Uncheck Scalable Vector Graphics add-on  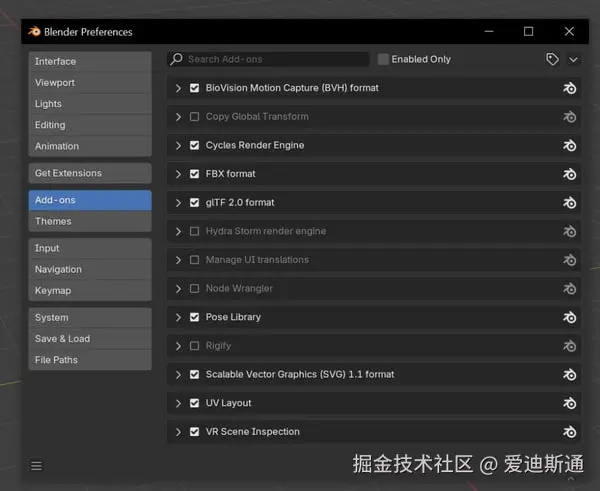(x=194, y=374)
